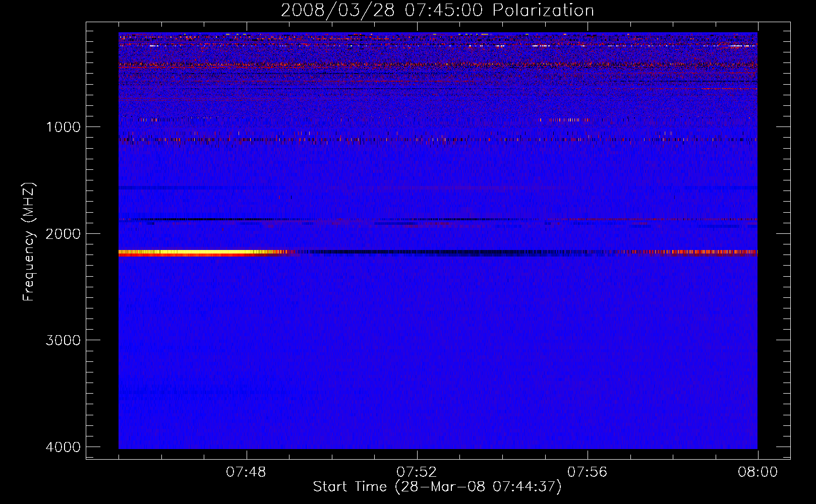Click the 07:56 time tick label

(587, 472)
